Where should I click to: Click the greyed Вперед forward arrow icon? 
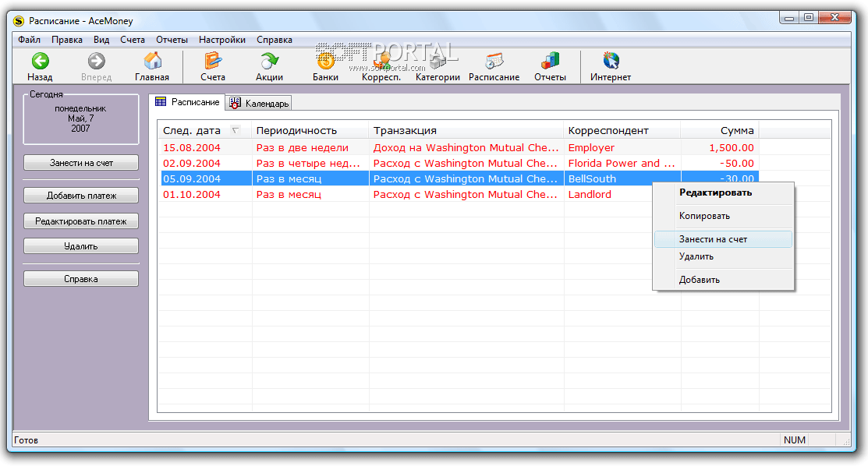(97, 61)
